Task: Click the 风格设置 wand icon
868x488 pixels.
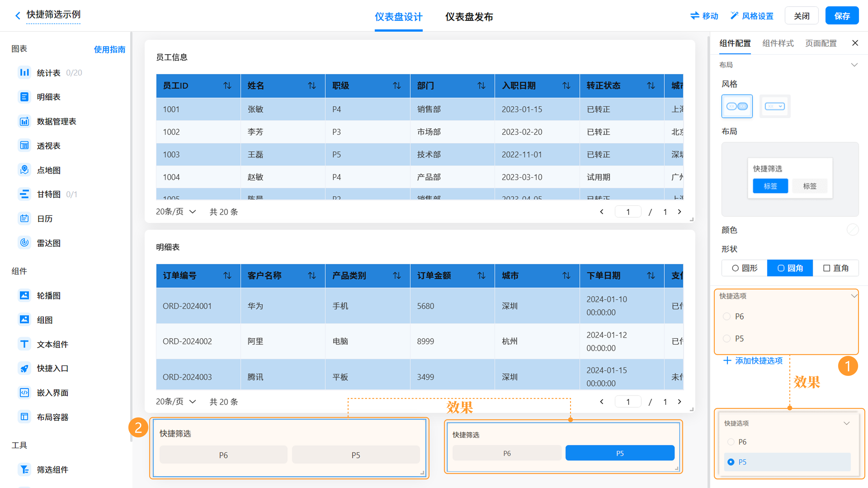Action: tap(734, 16)
